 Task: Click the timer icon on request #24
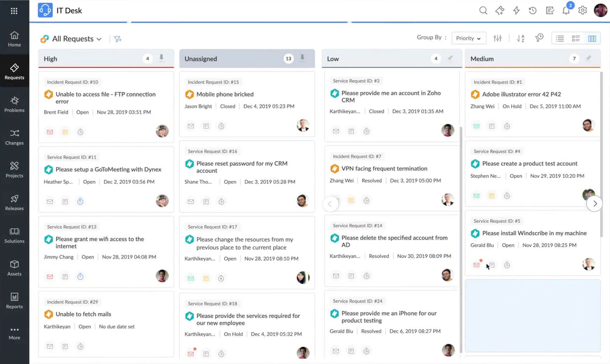click(366, 351)
